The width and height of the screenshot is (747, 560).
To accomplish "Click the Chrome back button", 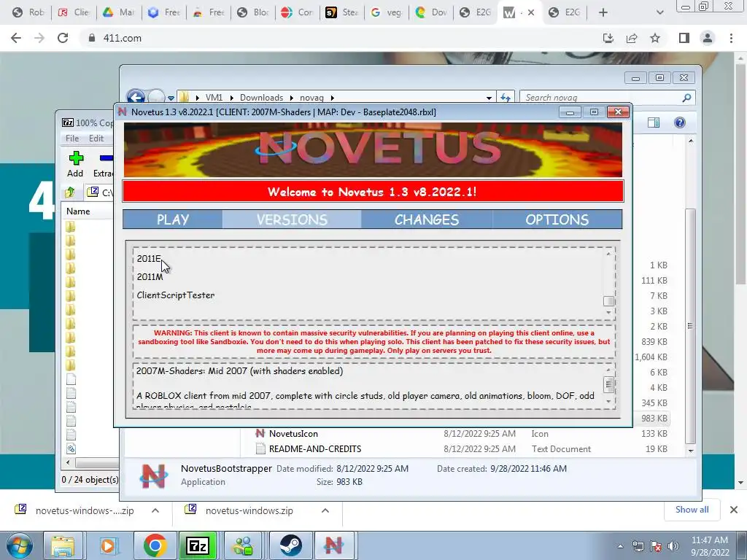I will click(x=16, y=38).
